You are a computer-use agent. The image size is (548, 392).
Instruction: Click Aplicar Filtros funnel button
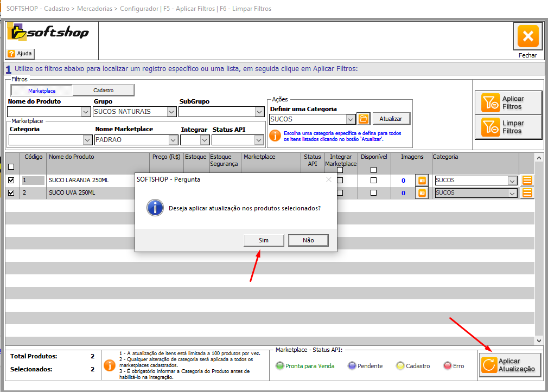click(508, 102)
